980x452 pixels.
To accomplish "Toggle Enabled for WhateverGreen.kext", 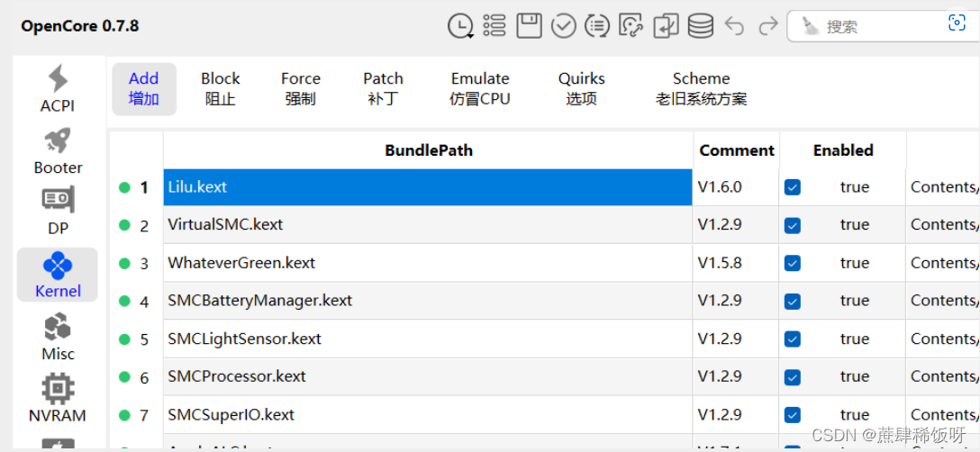I will 793,263.
